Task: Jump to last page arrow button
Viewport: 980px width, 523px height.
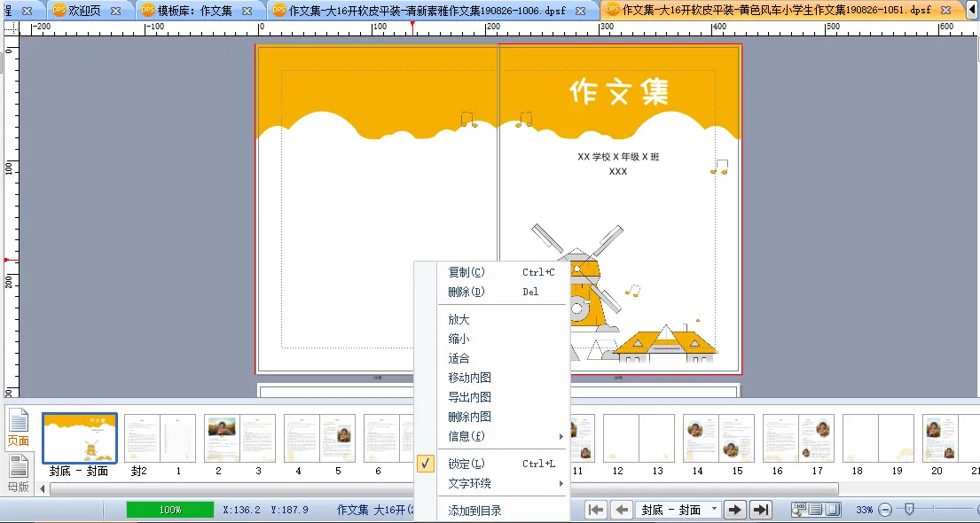Action: (760, 510)
